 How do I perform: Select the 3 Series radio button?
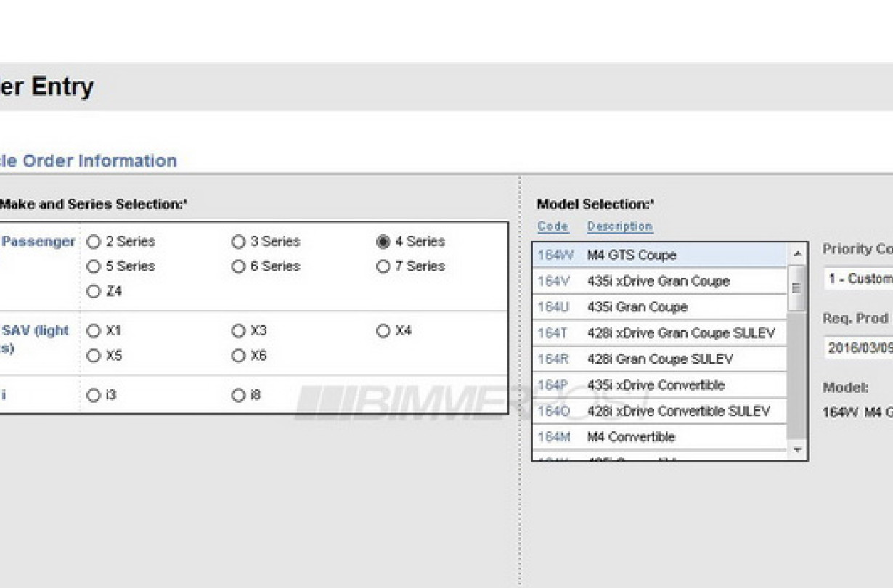click(238, 242)
